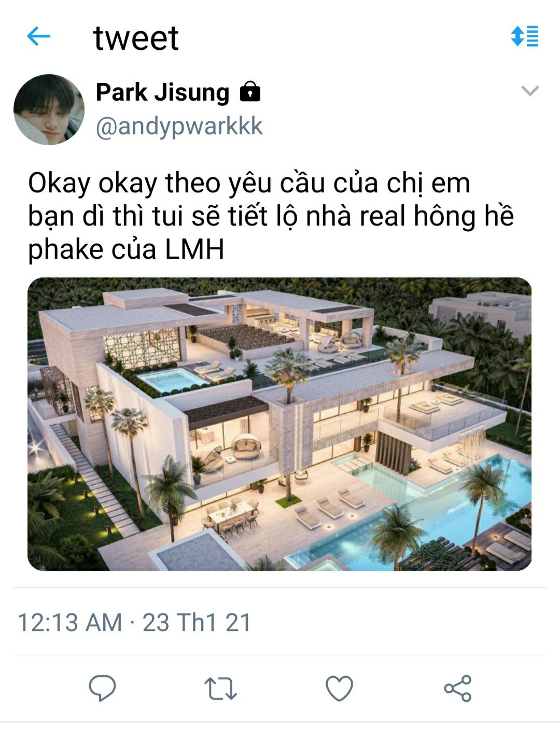Tap the padlock icon beside Park Jisung
Screen dimensions: 560x730
coord(250,92)
